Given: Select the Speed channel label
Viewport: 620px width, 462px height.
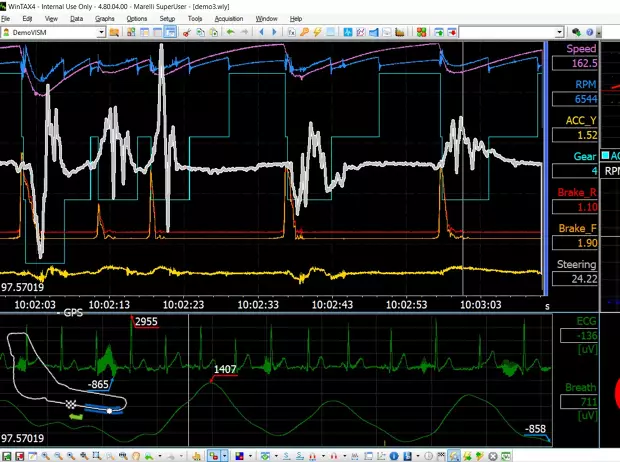Looking at the screenshot, I should 581,48.
